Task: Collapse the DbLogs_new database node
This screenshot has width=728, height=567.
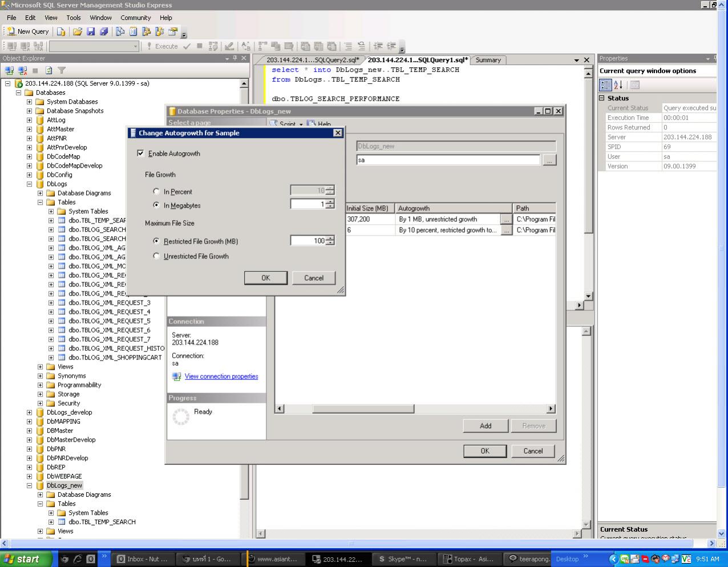Action: [x=29, y=485]
